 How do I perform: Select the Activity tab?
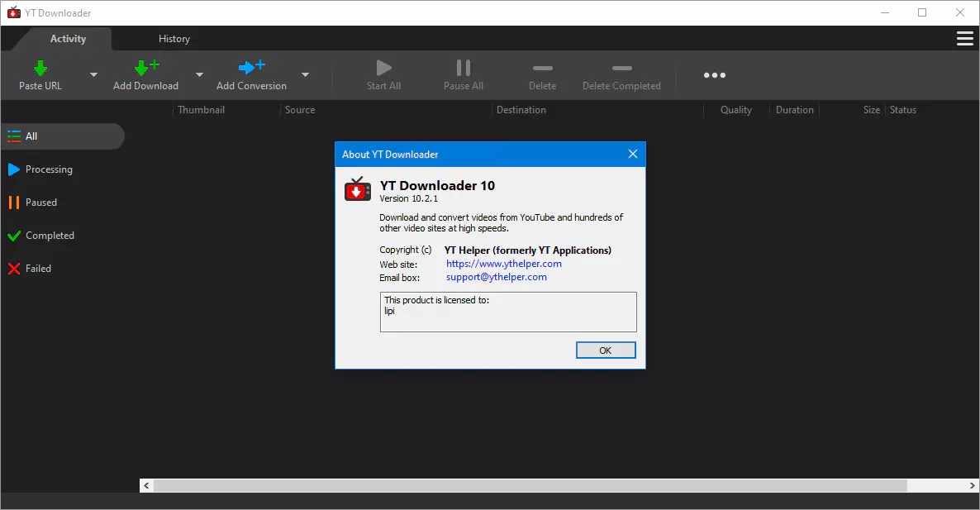click(68, 39)
